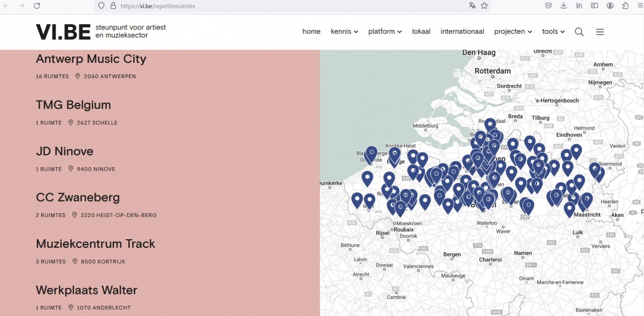The width and height of the screenshot is (644, 316).
Task: Click the padlock site security icon
Action: 113,6
